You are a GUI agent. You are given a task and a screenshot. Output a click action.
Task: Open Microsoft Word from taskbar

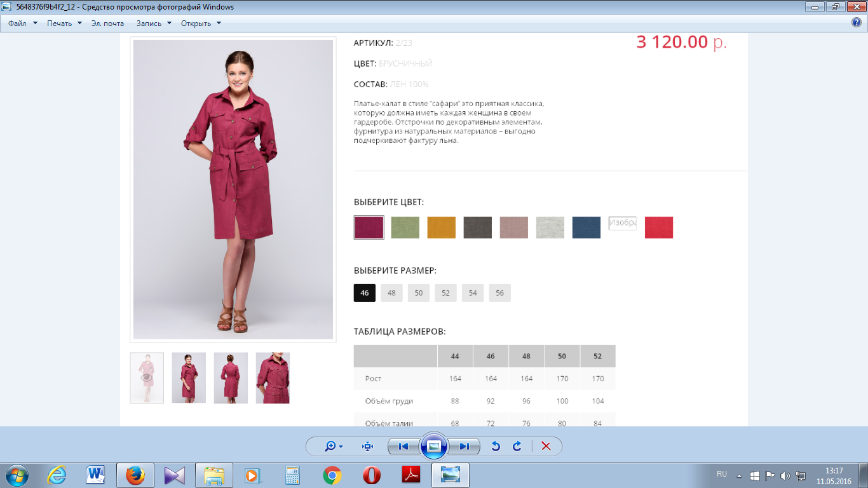tap(96, 475)
